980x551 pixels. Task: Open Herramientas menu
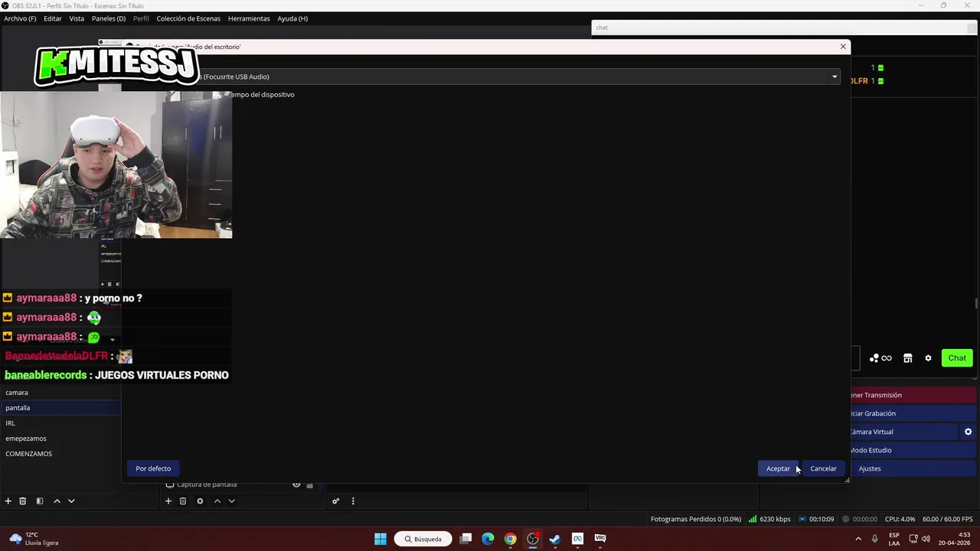[249, 18]
